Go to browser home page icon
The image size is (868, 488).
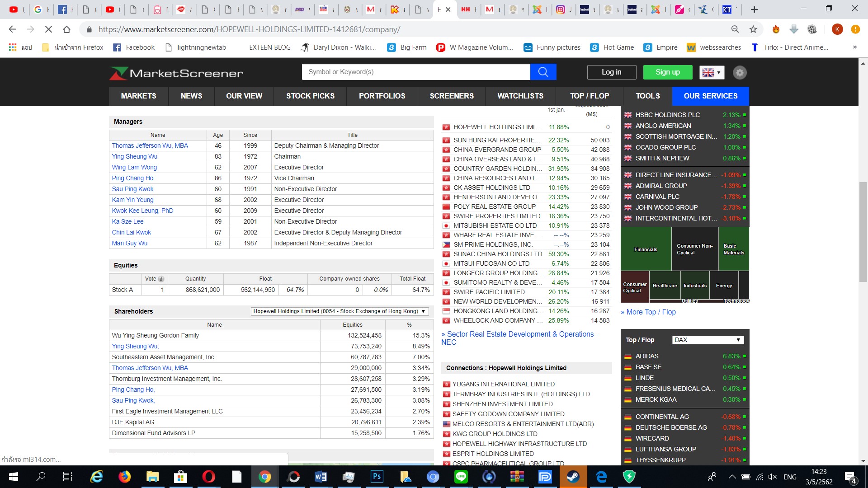pyautogui.click(x=66, y=29)
